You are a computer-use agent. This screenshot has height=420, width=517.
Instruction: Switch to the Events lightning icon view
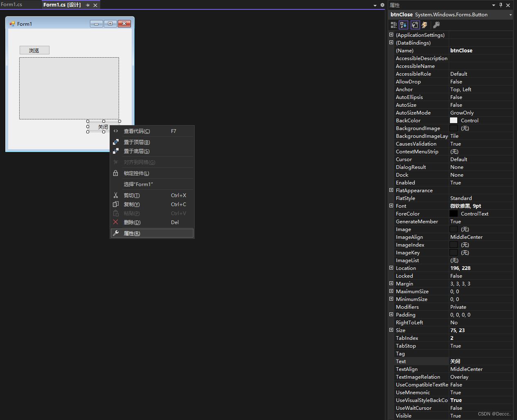pos(425,25)
